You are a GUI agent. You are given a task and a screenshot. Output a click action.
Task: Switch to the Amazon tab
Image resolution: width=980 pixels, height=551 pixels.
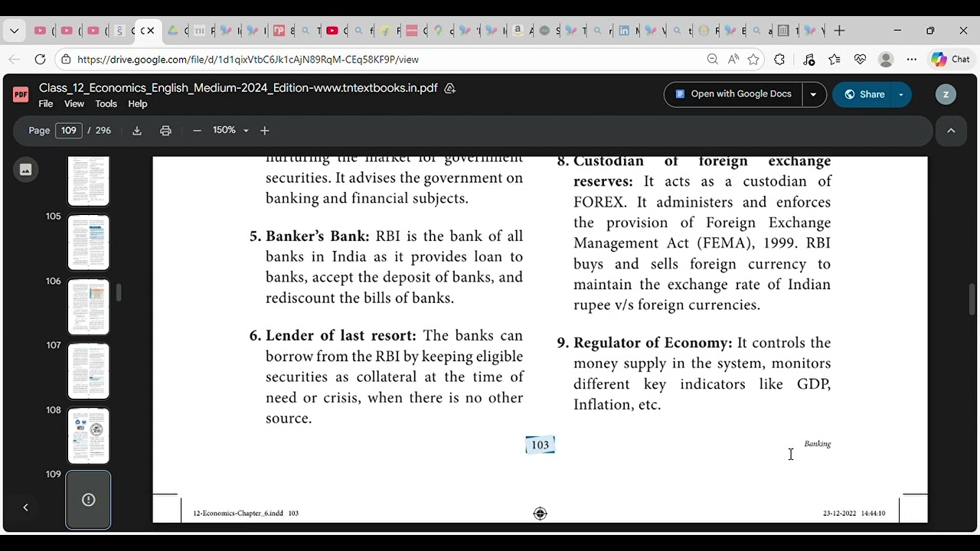click(x=518, y=31)
